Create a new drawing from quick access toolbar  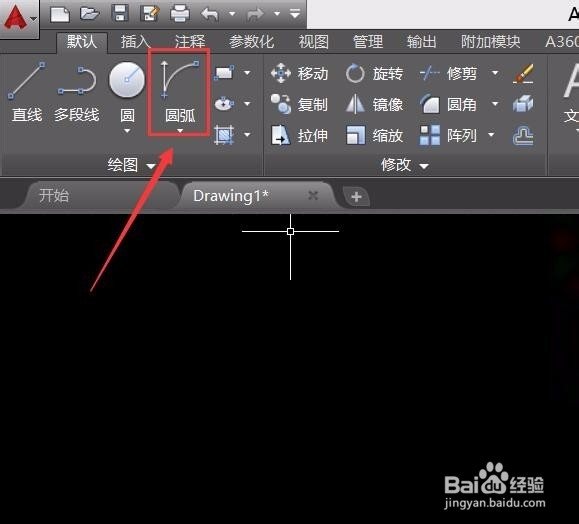coord(60,14)
